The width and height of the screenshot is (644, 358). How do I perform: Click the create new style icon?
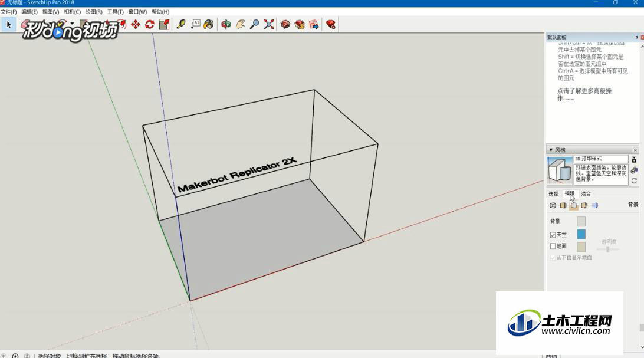click(634, 170)
